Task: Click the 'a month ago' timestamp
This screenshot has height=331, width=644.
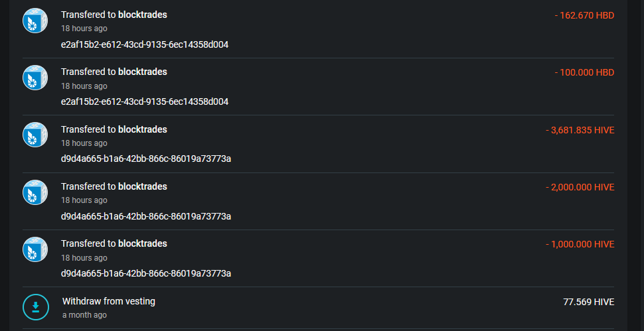Action: (x=84, y=315)
